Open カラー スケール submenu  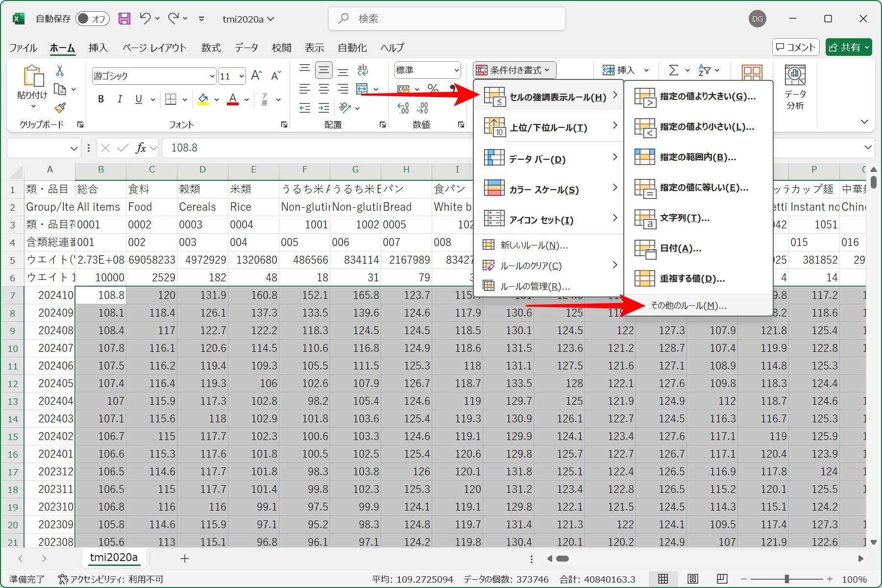pyautogui.click(x=549, y=189)
